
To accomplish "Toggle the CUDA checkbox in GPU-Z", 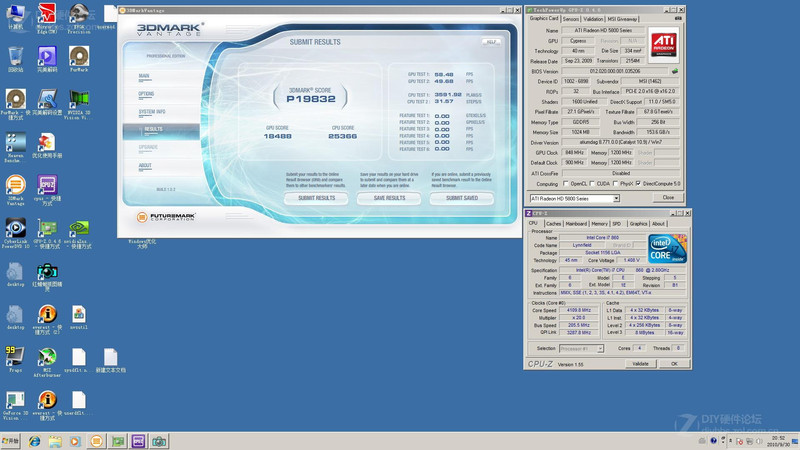I will point(592,183).
